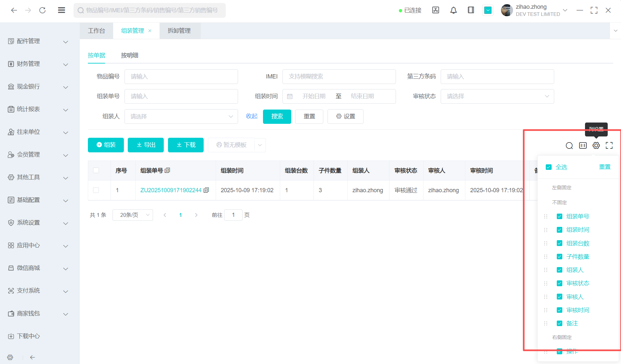The height and width of the screenshot is (364, 621).
Task: Click the 物品编号 input field
Action: (181, 76)
